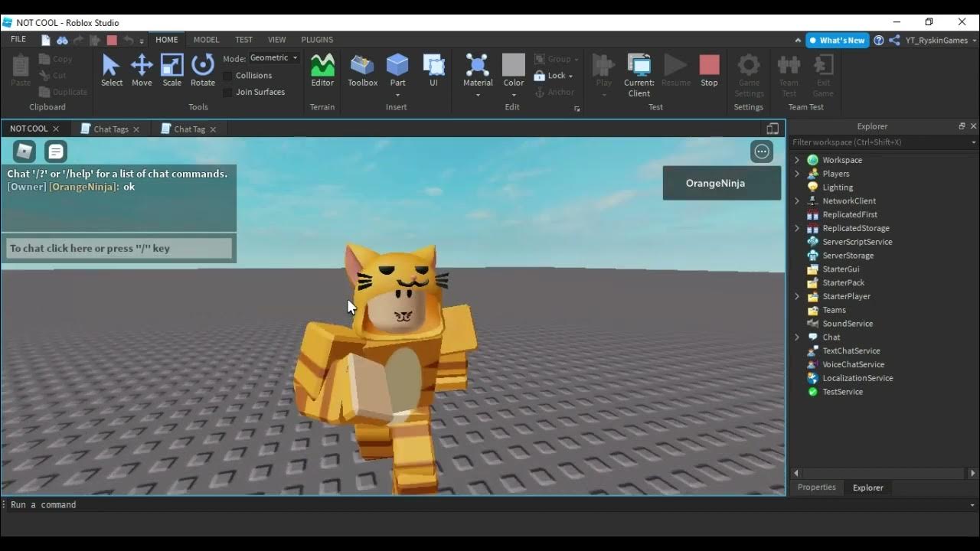This screenshot has height=551, width=980.
Task: Expand the NetworkClient tree node
Action: [x=797, y=201]
